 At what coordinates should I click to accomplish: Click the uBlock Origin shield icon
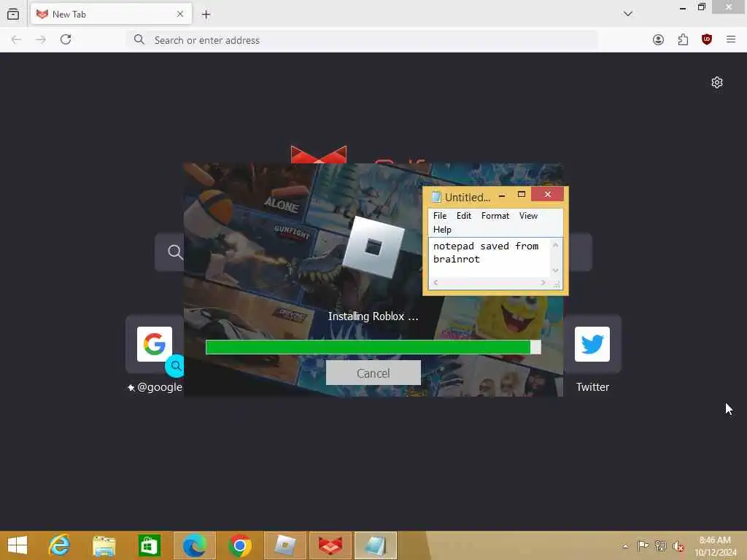(x=707, y=39)
